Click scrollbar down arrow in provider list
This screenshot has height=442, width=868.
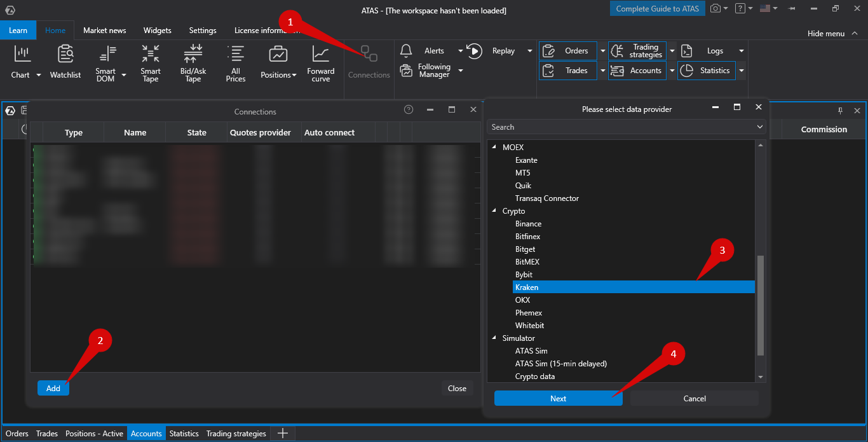(x=761, y=377)
